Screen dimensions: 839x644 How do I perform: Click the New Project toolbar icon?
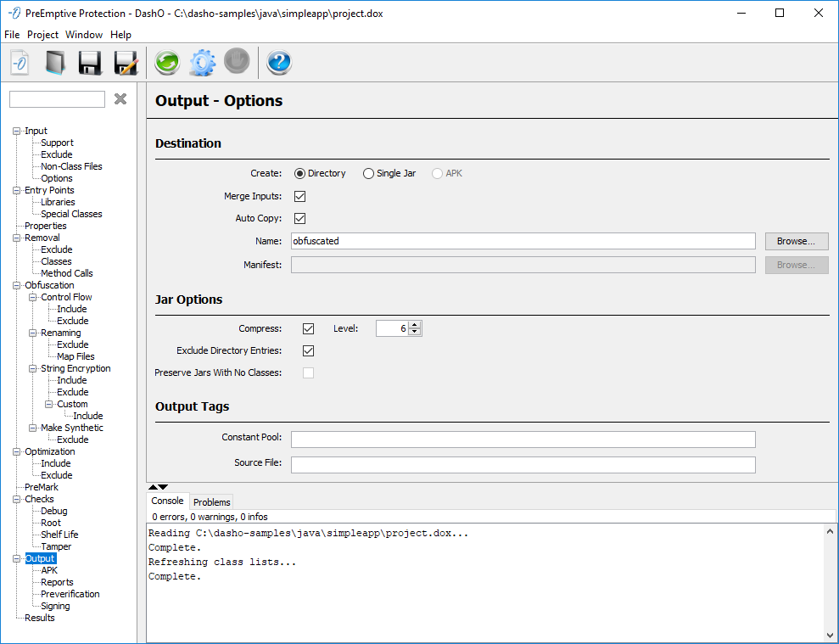[20, 63]
